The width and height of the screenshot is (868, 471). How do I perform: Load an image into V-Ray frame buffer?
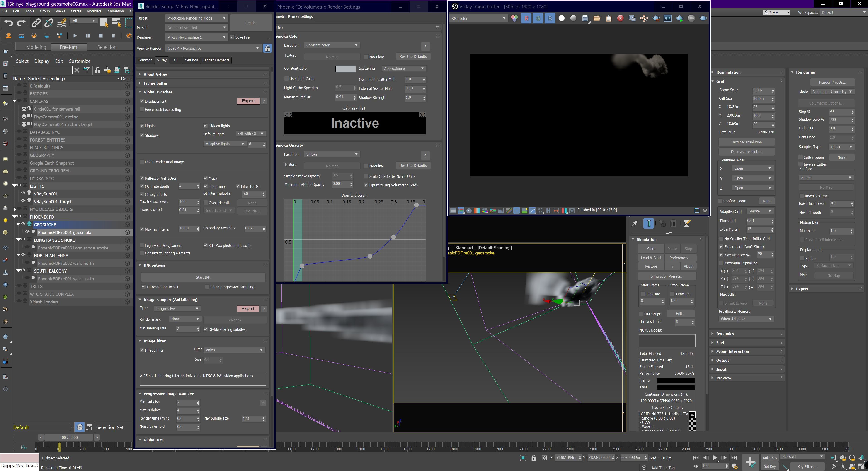[x=597, y=18]
